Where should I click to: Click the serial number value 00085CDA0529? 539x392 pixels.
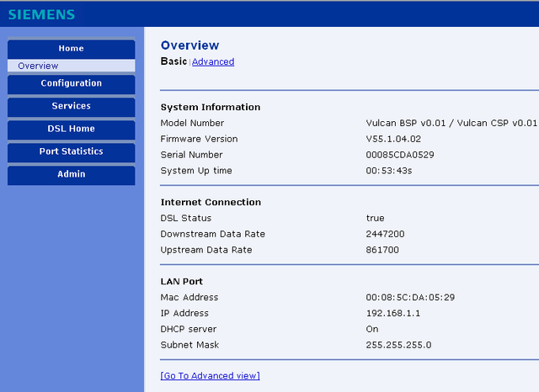[400, 155]
